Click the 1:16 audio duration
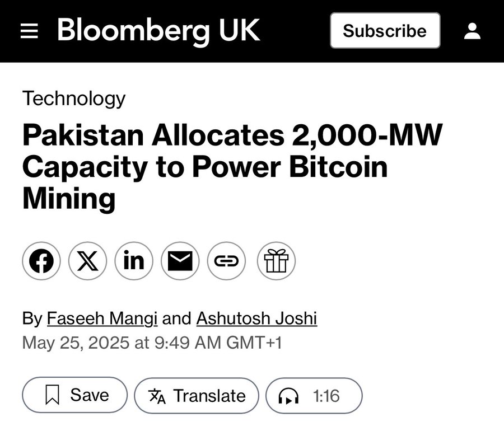Viewport: 504px width, 431px height. pyautogui.click(x=326, y=396)
